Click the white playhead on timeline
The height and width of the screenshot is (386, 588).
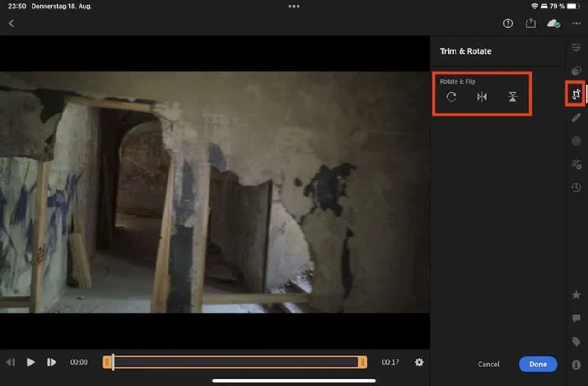coord(113,362)
